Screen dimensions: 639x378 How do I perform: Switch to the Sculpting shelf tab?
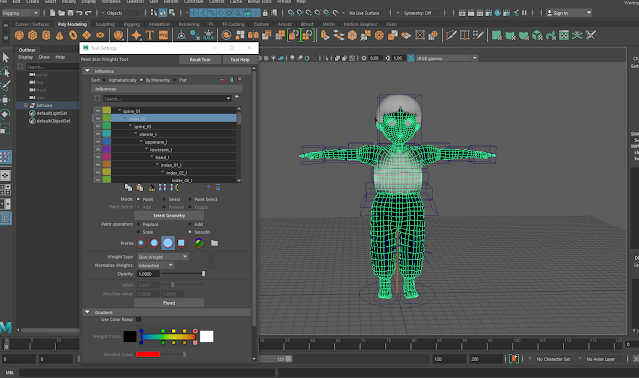(x=105, y=24)
